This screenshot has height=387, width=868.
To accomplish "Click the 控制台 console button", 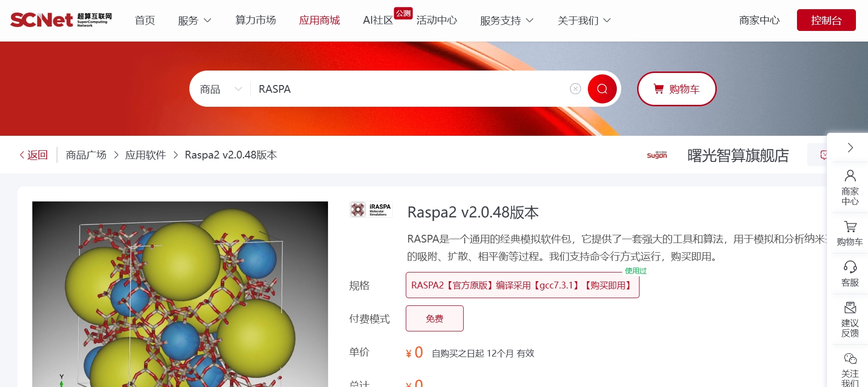I will [826, 20].
